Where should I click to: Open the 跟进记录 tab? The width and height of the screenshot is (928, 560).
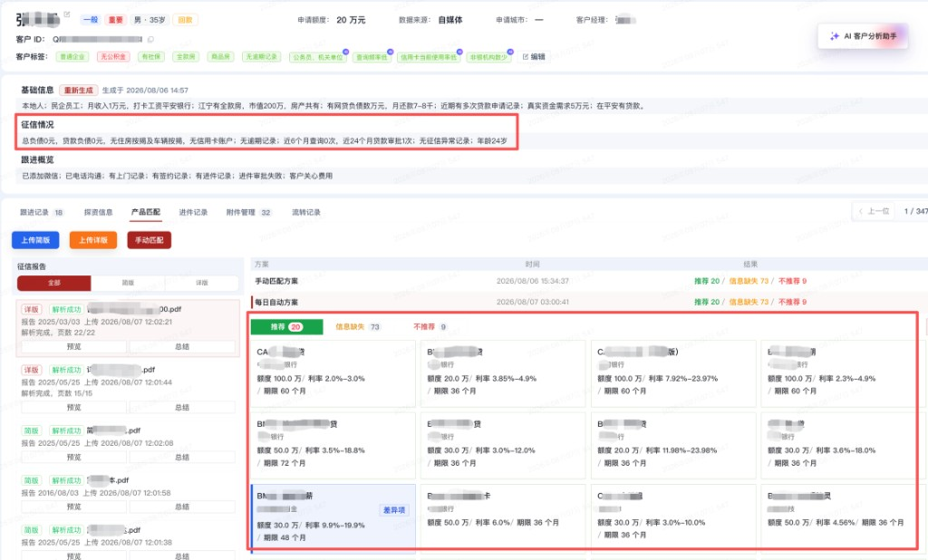(41, 212)
